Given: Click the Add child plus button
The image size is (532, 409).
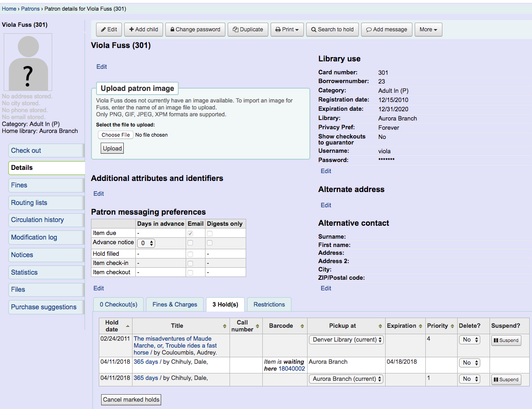Looking at the screenshot, I should [143, 30].
